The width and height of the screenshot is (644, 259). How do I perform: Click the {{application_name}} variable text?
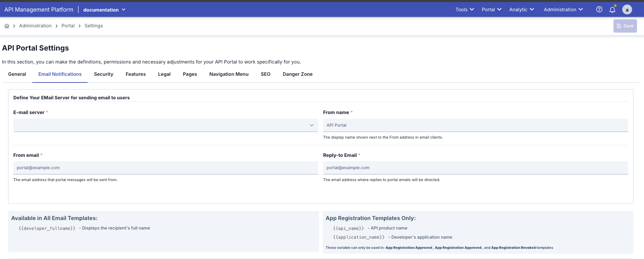click(x=359, y=238)
